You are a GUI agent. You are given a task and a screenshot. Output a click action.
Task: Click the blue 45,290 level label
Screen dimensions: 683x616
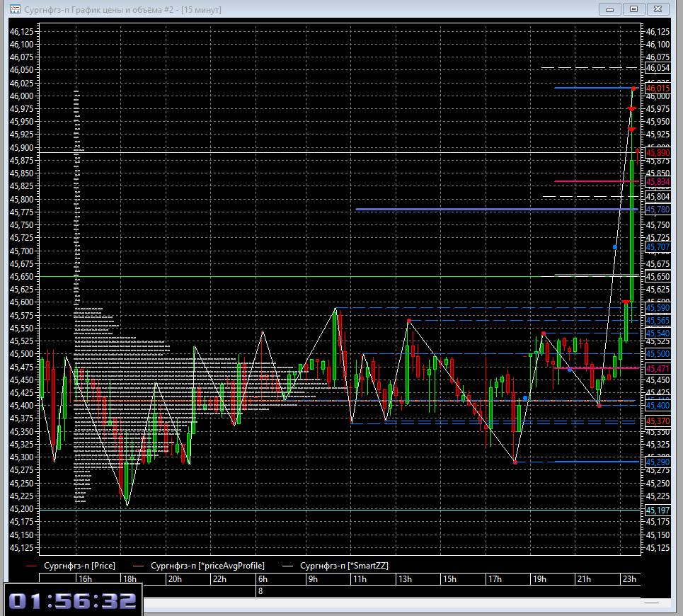(x=658, y=462)
